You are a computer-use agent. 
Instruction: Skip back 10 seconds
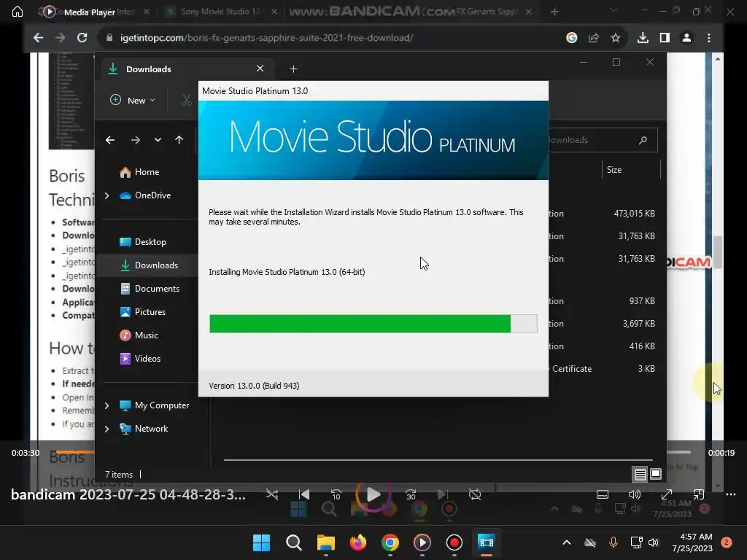click(x=336, y=495)
